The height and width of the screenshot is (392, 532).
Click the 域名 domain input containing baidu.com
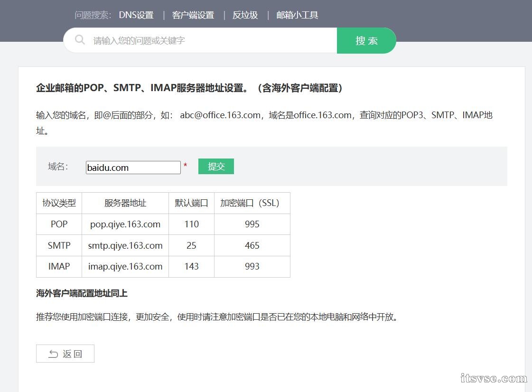coord(133,167)
